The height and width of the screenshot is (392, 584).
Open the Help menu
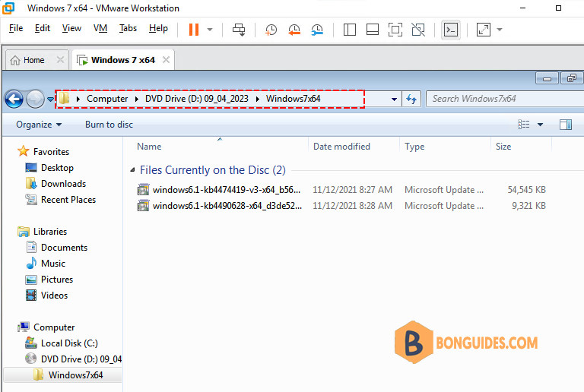tap(158, 28)
